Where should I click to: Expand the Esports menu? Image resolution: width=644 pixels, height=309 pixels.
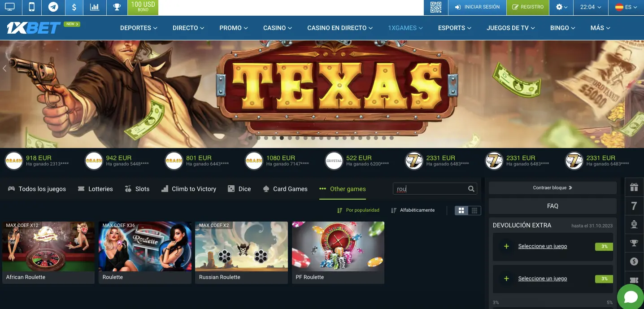455,28
